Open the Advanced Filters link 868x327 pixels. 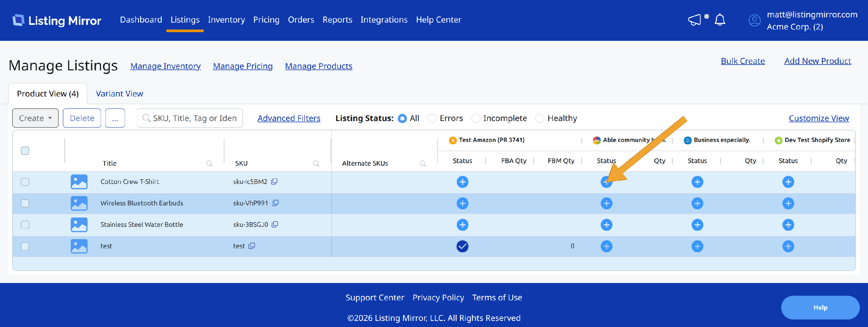289,118
